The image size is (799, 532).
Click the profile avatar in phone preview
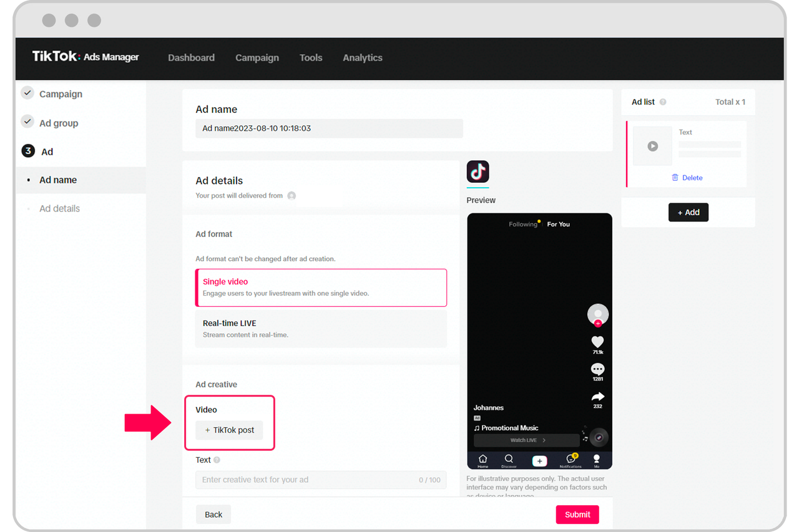click(x=598, y=314)
